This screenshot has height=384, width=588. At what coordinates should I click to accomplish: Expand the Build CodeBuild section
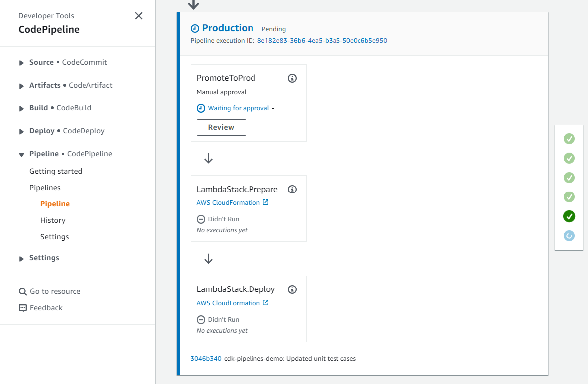pyautogui.click(x=22, y=108)
